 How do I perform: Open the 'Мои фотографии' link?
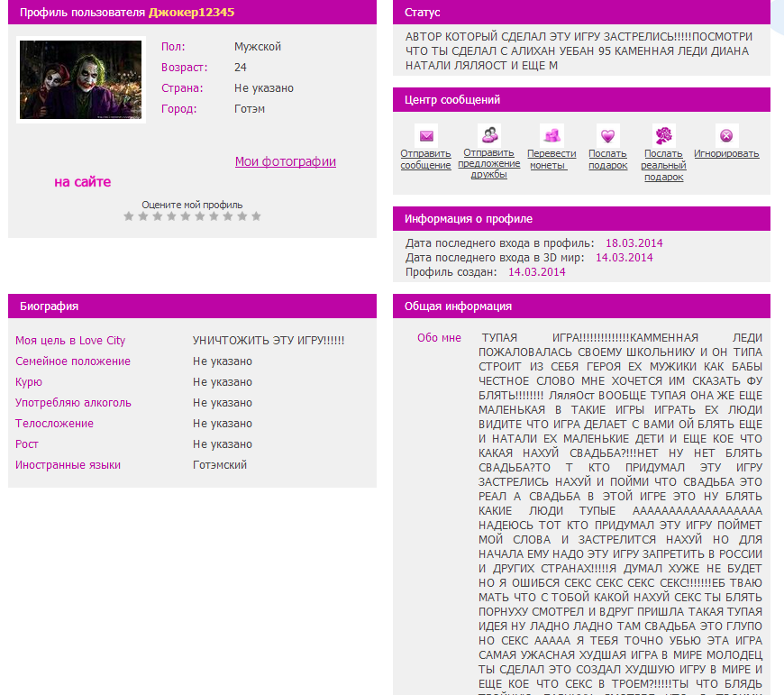coord(286,161)
